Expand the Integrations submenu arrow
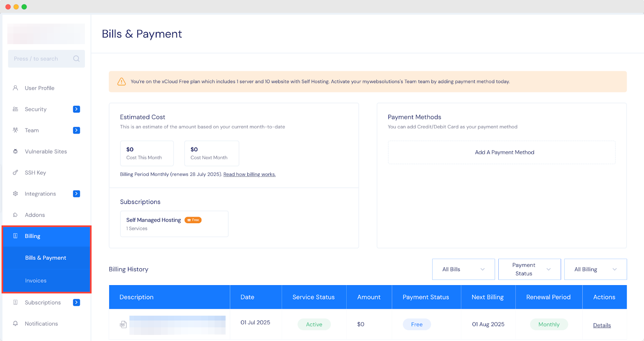The width and height of the screenshot is (644, 341). [76, 194]
